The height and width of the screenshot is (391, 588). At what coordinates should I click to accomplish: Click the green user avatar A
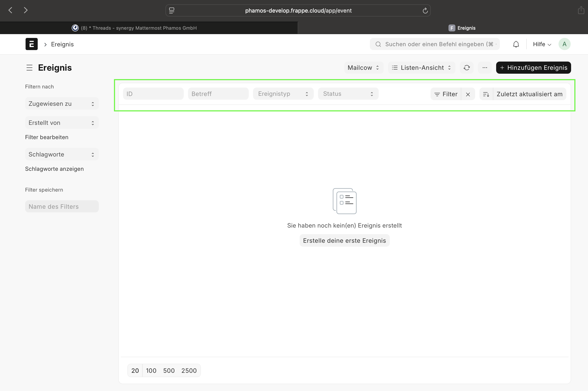(564, 44)
